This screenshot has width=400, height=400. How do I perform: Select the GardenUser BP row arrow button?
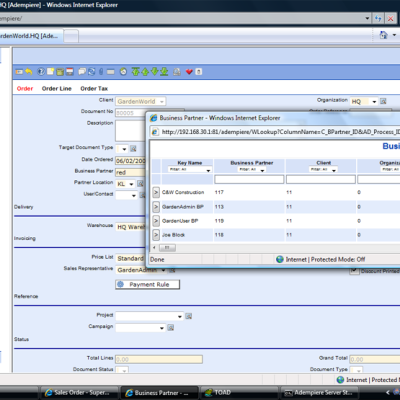[x=156, y=221]
